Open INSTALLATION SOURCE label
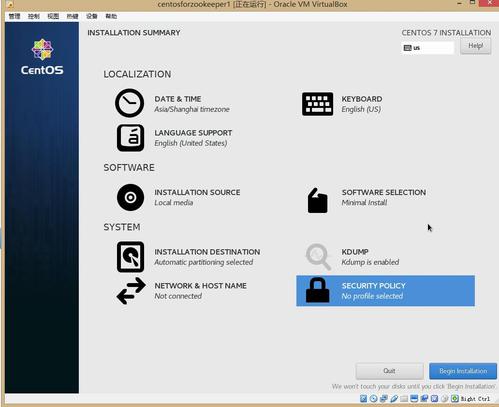Viewport: 499px width, 407px height. [x=197, y=192]
